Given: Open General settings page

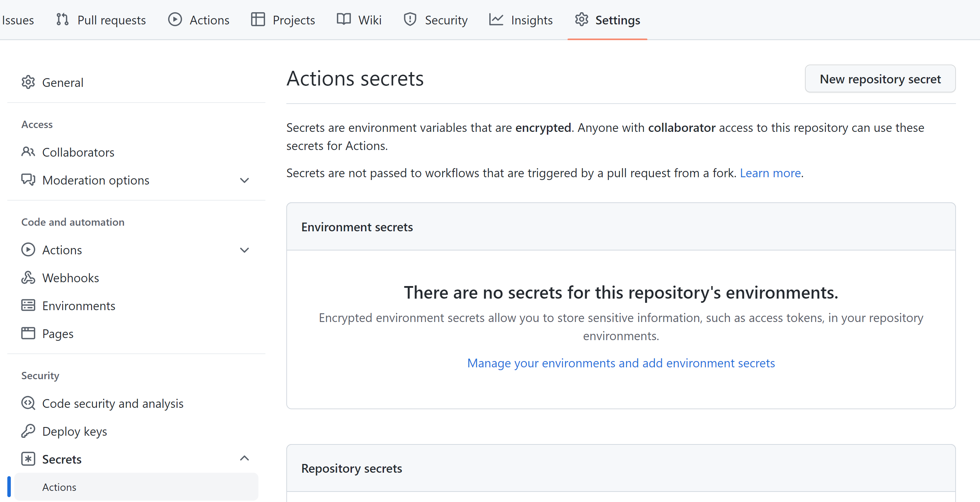Looking at the screenshot, I should (x=136, y=82).
